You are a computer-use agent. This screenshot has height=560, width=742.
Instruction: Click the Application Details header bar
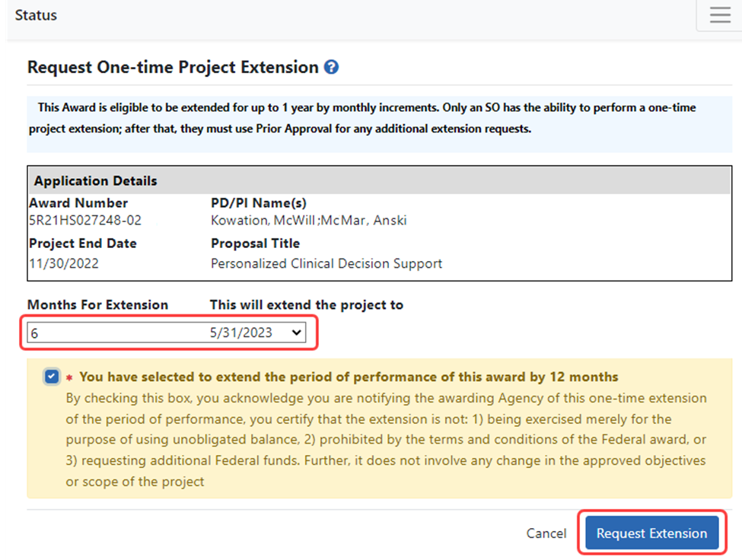pos(379,180)
